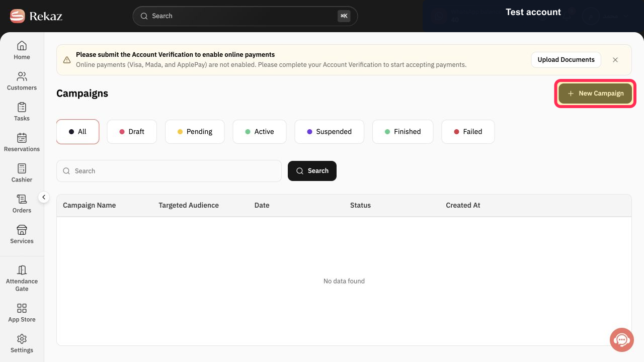Dismiss the account verification banner
The width and height of the screenshot is (644, 362).
(615, 59)
